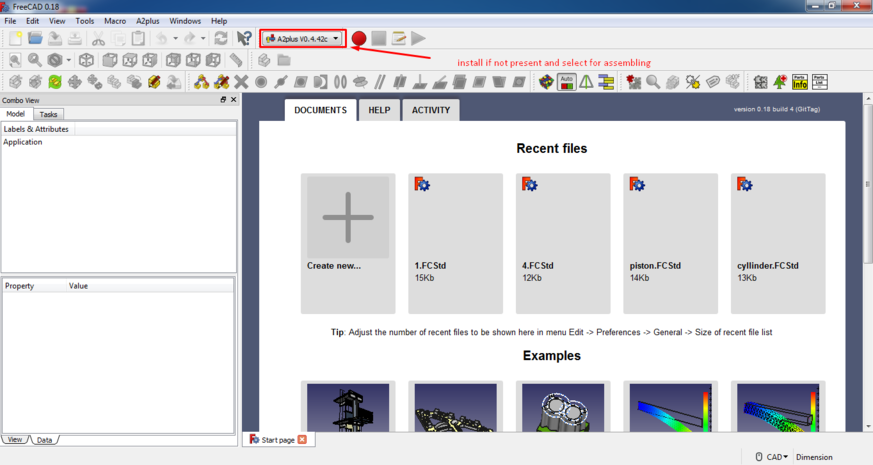Close the Start page tab

[302, 439]
